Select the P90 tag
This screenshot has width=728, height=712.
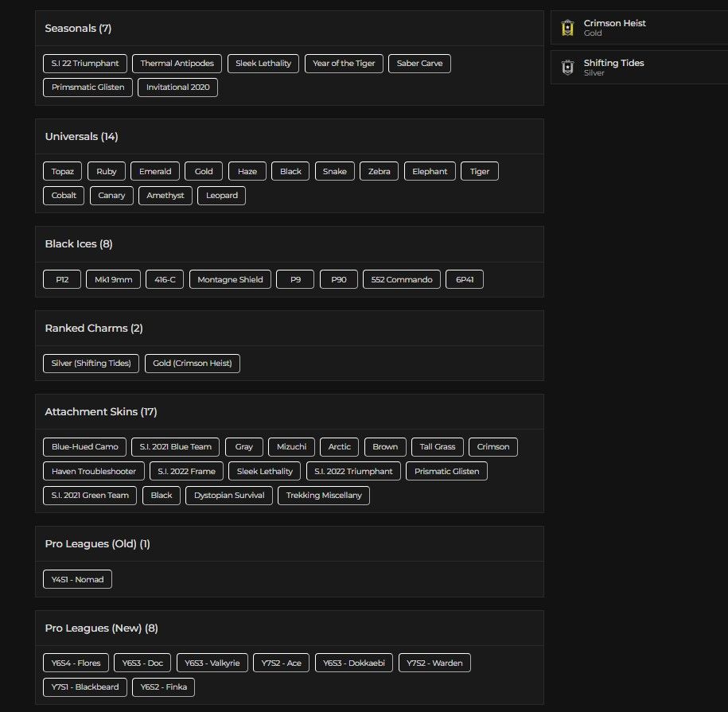click(x=339, y=279)
